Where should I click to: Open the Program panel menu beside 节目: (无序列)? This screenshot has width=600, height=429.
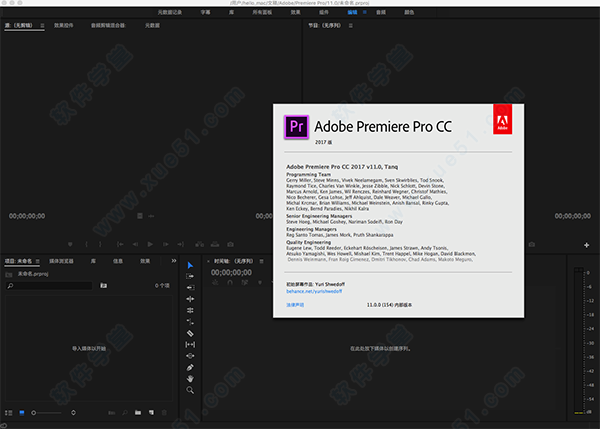click(351, 26)
